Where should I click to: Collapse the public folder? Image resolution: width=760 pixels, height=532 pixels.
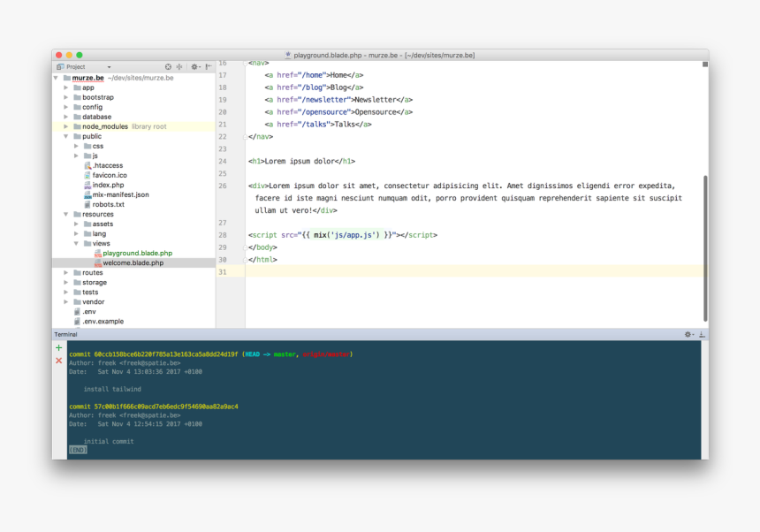66,137
